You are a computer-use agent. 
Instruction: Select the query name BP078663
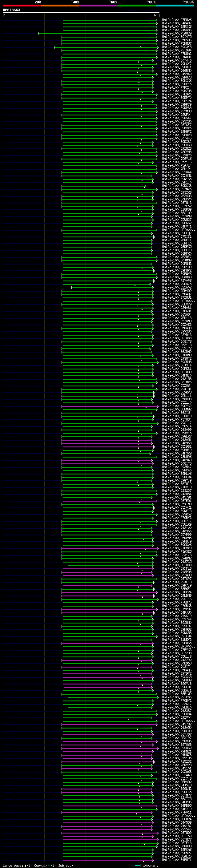[x=11, y=10]
